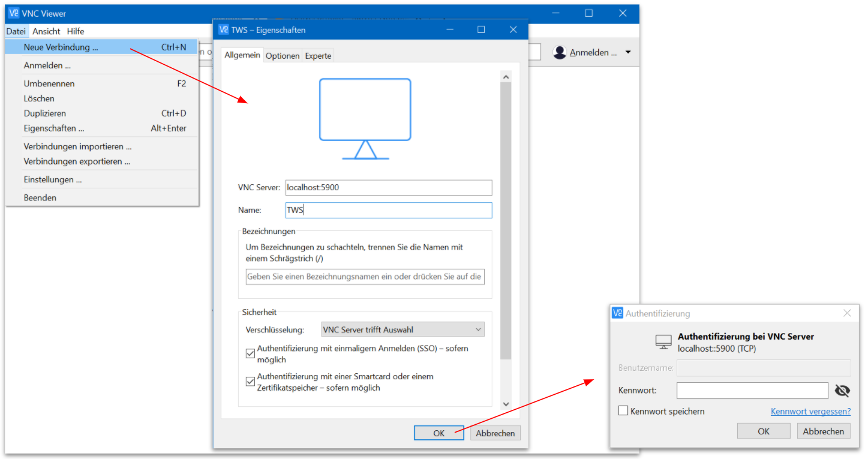Click the Bezeichnungsnamen input field
Image resolution: width=868 pixels, height=459 pixels.
click(365, 277)
